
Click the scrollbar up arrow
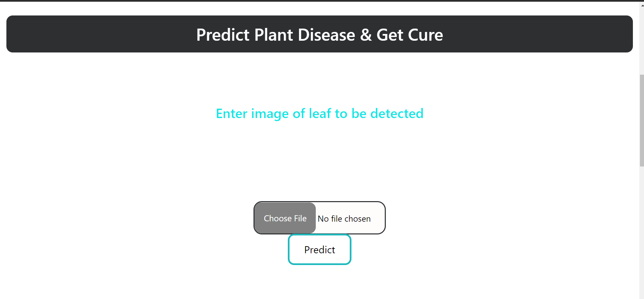click(641, 5)
